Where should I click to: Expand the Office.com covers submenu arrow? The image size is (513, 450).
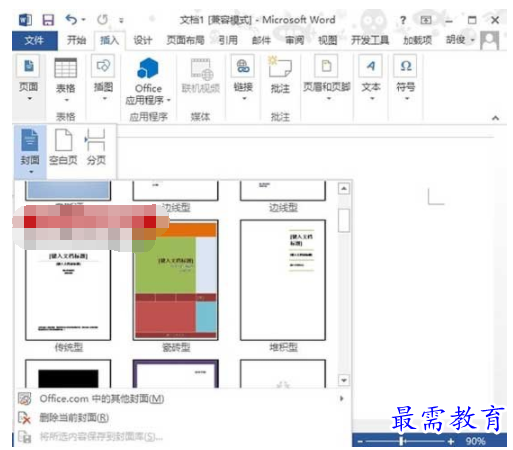[x=341, y=399]
